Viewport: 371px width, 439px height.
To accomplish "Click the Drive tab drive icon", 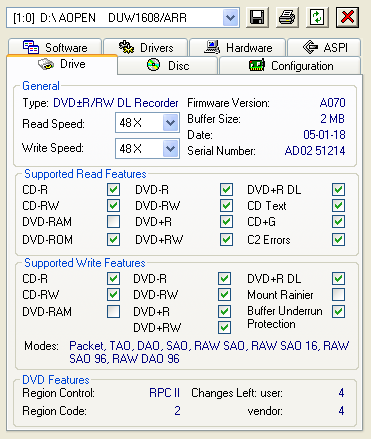I will pyautogui.click(x=46, y=64).
